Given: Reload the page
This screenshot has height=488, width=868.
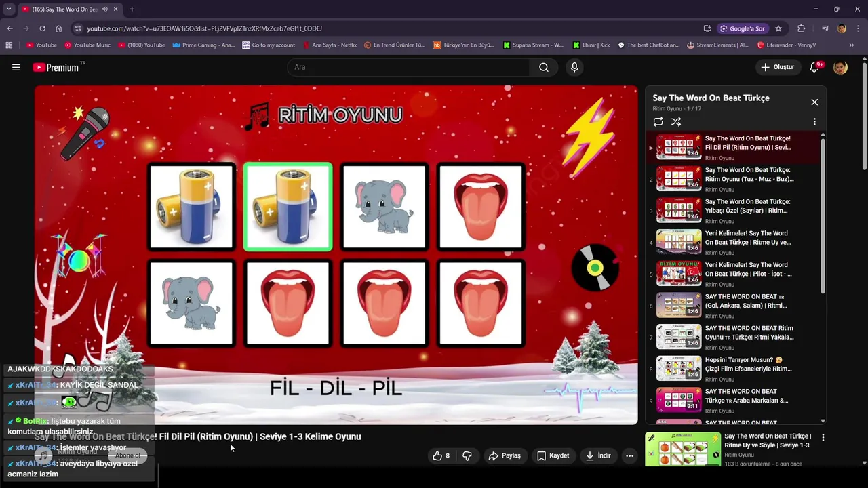Looking at the screenshot, I should tap(42, 28).
